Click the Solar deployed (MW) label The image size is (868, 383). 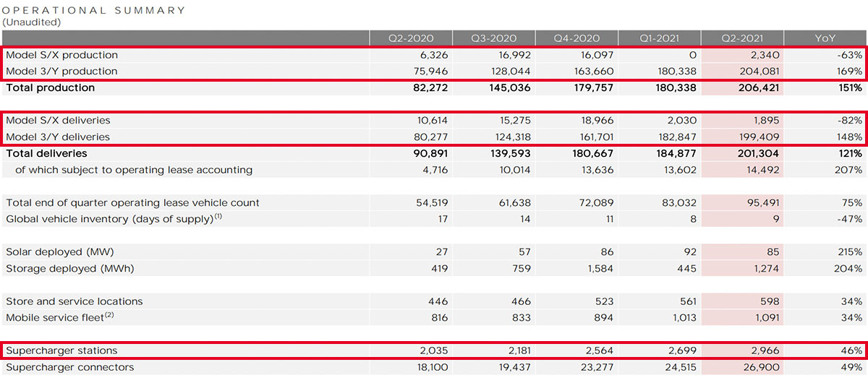(x=60, y=252)
